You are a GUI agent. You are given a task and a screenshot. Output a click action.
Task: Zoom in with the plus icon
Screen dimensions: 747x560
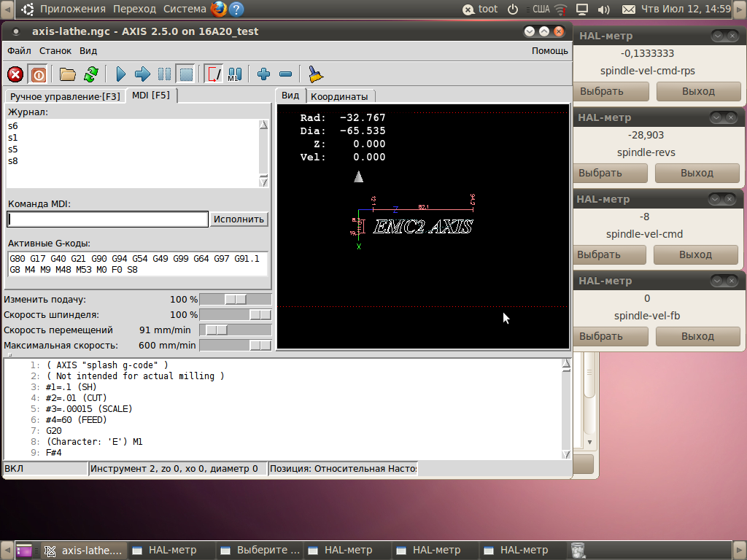[264, 74]
